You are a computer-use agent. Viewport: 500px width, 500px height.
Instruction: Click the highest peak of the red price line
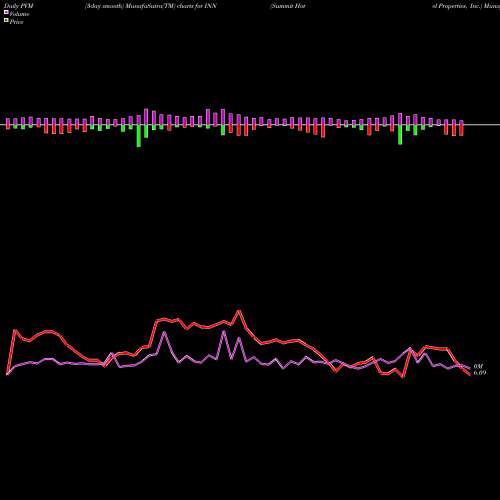point(239,311)
